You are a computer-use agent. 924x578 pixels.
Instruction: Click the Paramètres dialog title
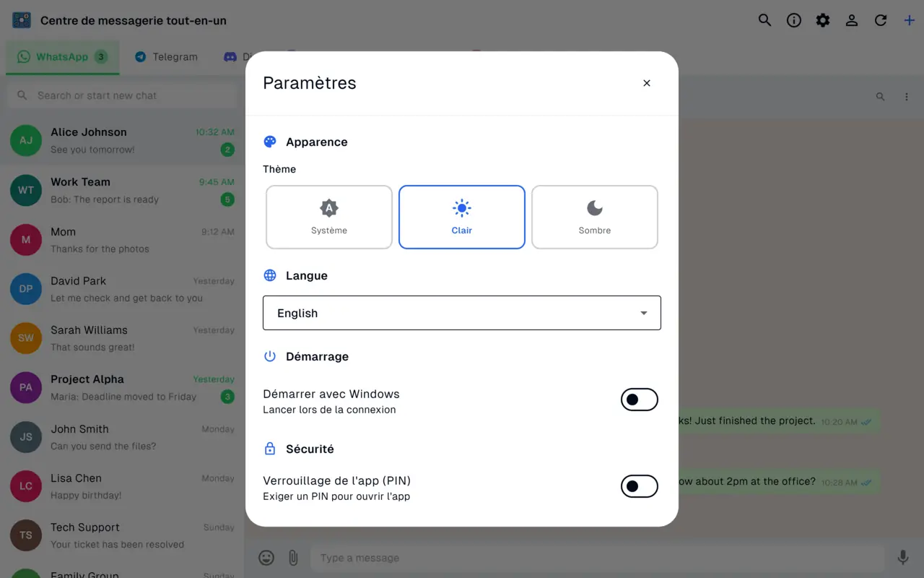(x=310, y=83)
